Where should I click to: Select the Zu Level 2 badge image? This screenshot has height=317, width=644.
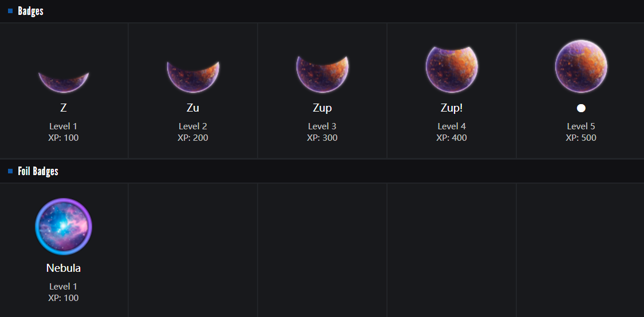click(193, 76)
